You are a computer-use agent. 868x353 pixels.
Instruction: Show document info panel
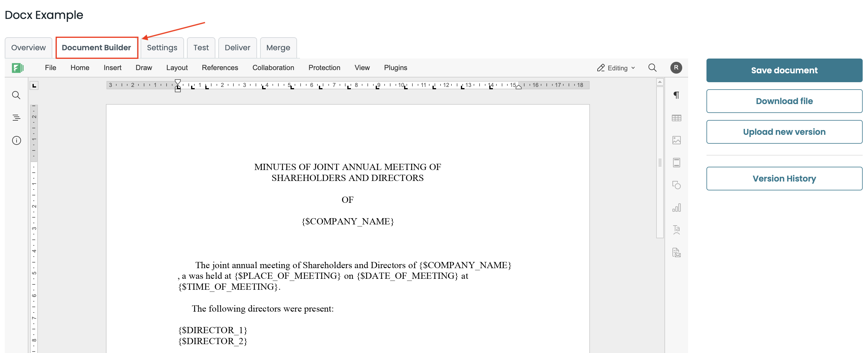[x=16, y=141]
